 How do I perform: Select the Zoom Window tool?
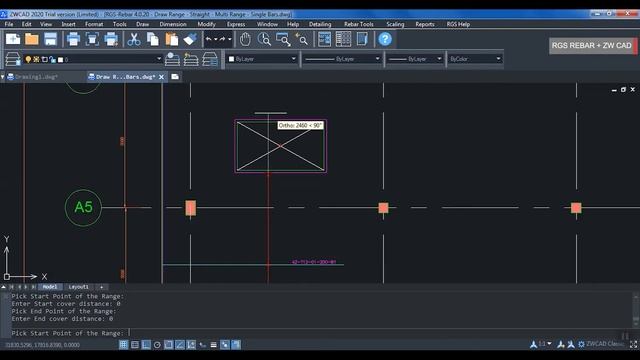[282, 40]
